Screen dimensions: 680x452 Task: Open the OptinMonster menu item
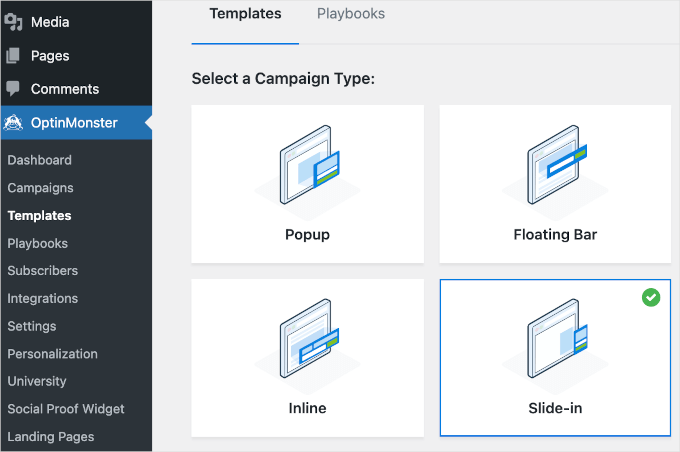click(x=76, y=123)
